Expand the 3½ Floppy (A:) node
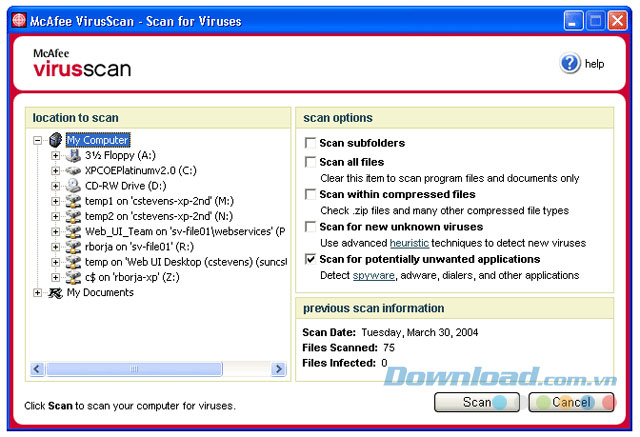This screenshot has width=640, height=437. click(x=56, y=155)
